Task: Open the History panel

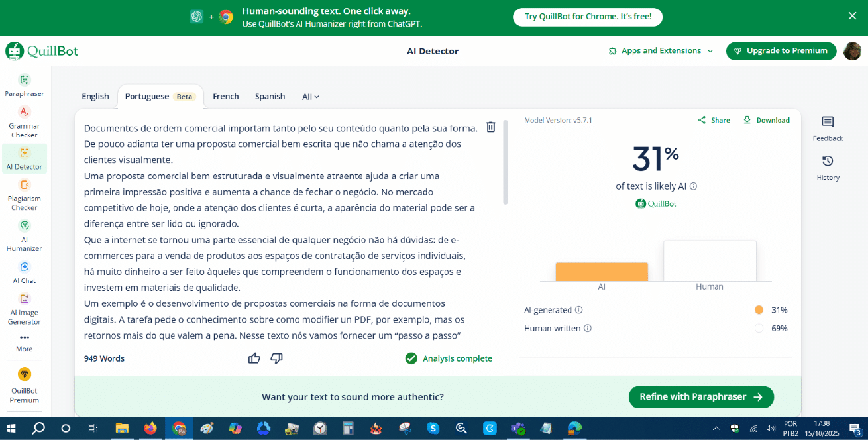Action: click(828, 168)
